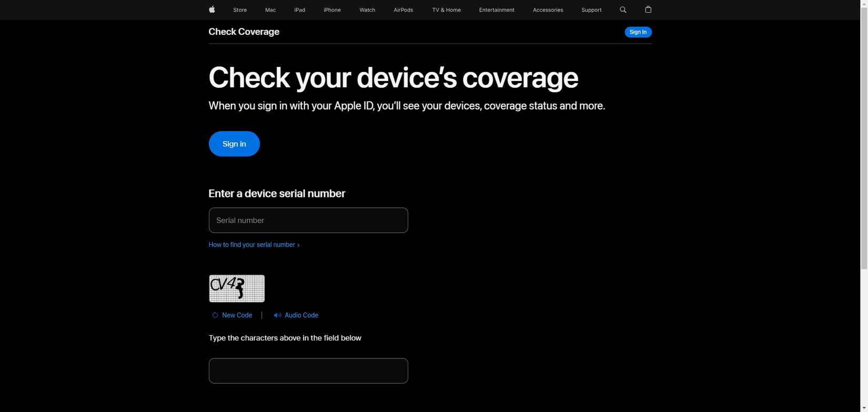Open the iPhone menu
This screenshot has width=868, height=412.
332,10
